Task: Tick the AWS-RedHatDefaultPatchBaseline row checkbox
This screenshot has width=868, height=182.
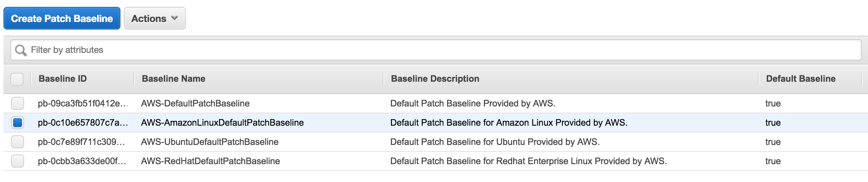Action: coord(18,161)
